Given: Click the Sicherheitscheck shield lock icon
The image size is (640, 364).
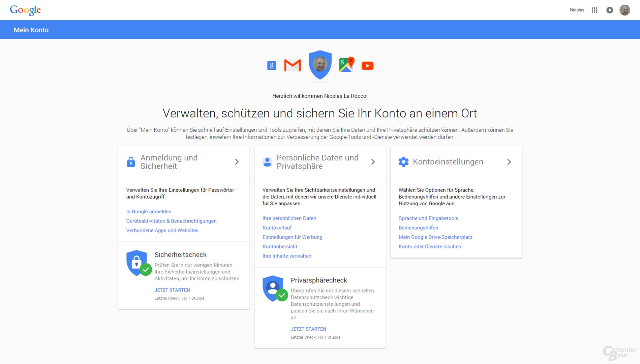Looking at the screenshot, I should click(x=139, y=263).
